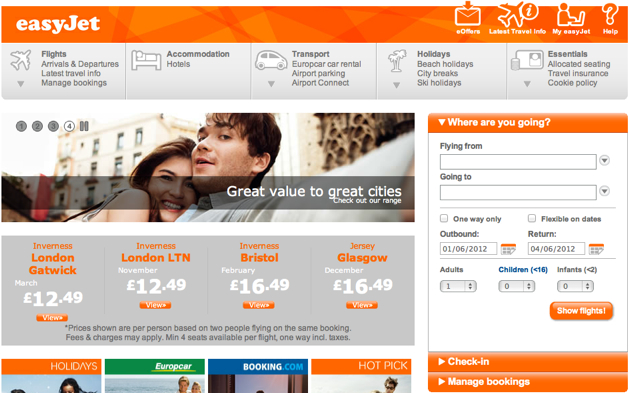Open the eOffers envelope icon

[468, 14]
